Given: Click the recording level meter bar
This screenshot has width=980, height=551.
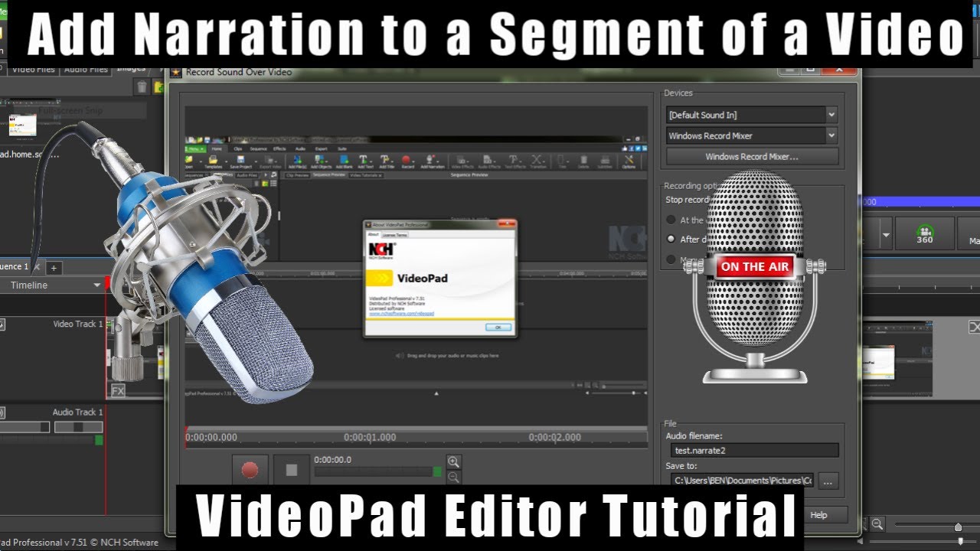Looking at the screenshot, I should pyautogui.click(x=378, y=471).
